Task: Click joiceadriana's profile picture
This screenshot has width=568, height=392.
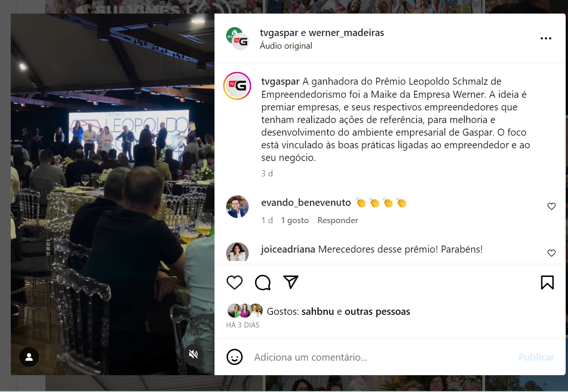Action: 237,253
